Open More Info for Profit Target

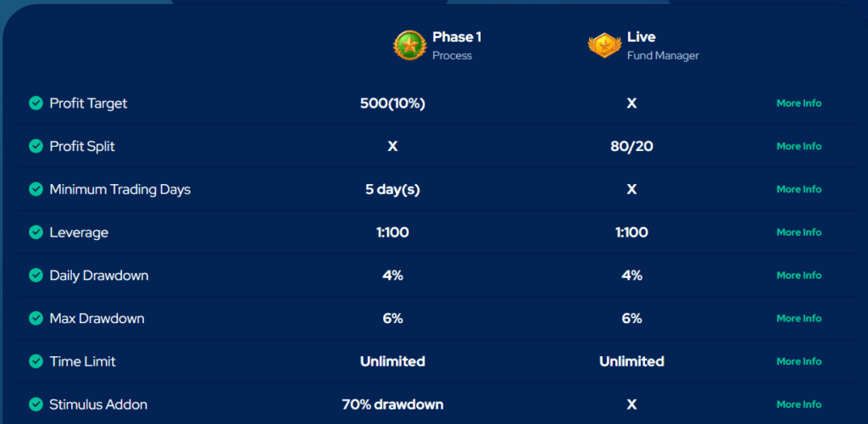tap(798, 103)
